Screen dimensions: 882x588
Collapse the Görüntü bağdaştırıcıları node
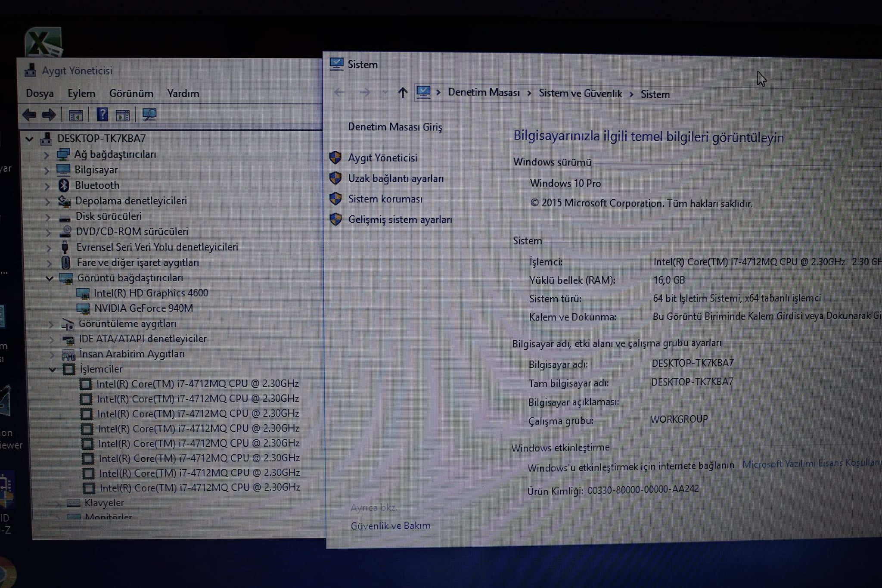coord(50,278)
